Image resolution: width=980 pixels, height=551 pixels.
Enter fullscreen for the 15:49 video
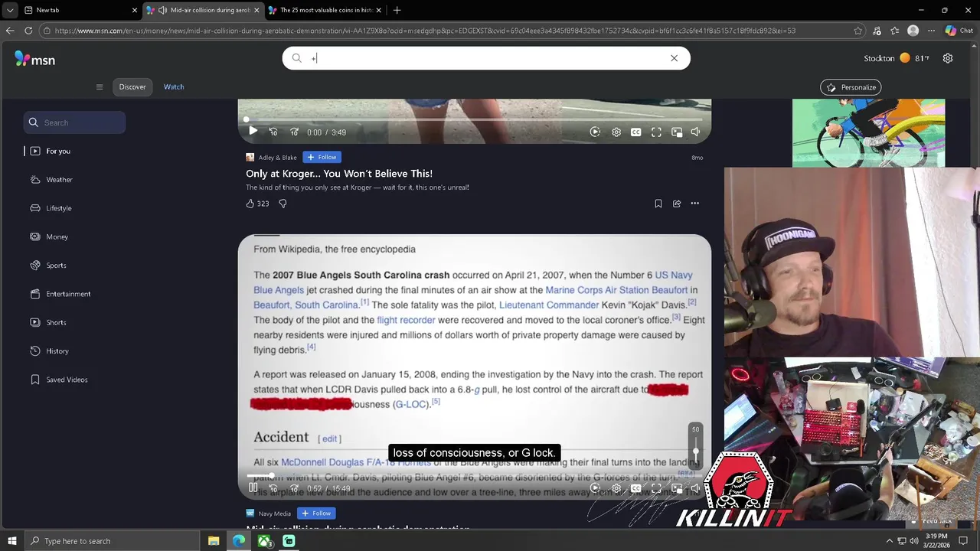(656, 488)
